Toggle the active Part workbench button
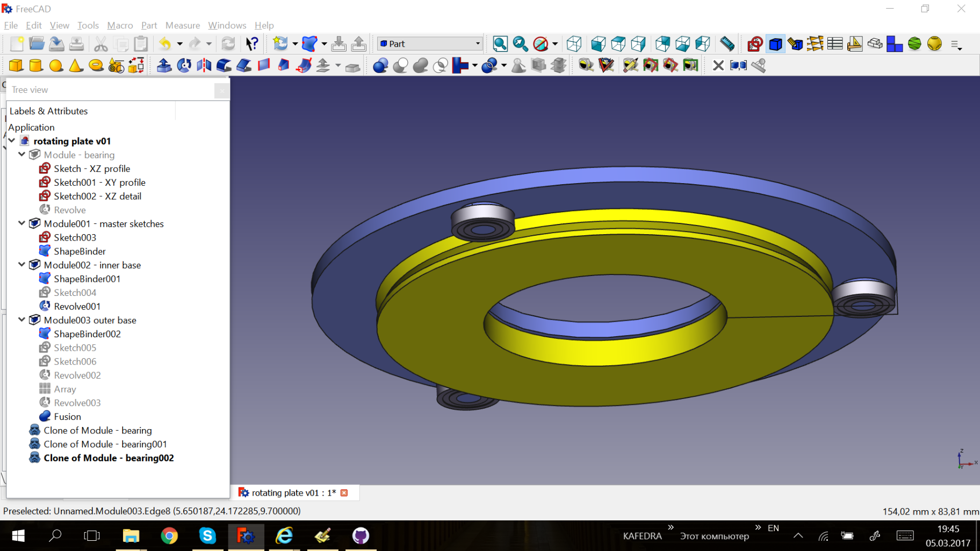The width and height of the screenshot is (980, 551). coord(775,44)
